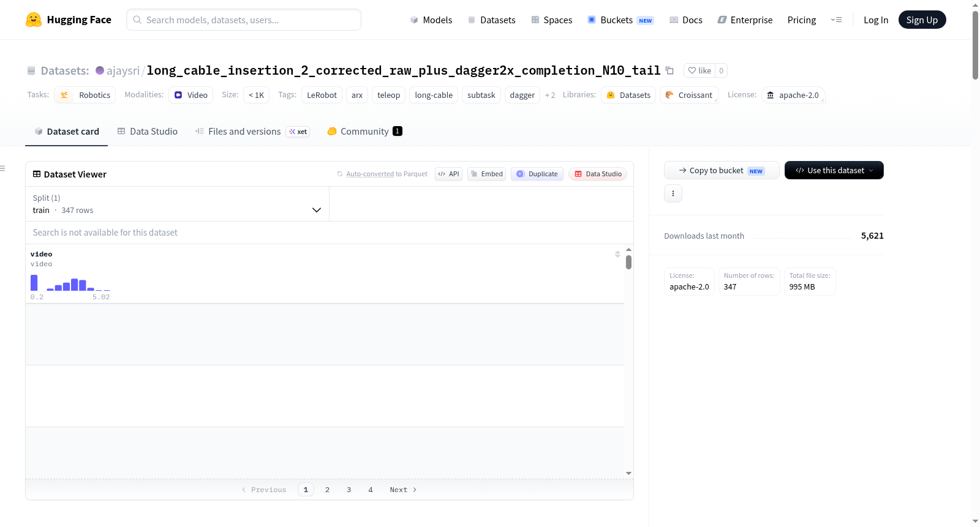Click the dagger tag
980x527 pixels.
coord(522,95)
